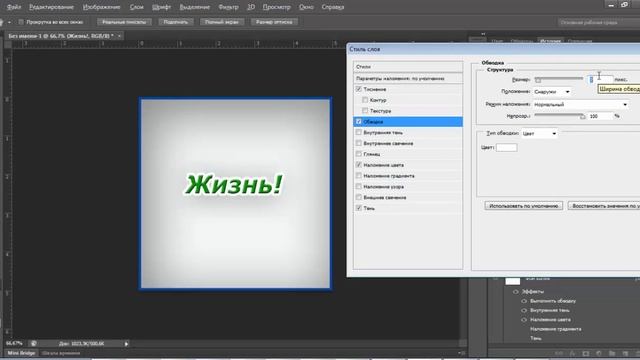This screenshot has height=360, width=640.
Task: Open the Просмотр menu
Action: [x=276, y=7]
